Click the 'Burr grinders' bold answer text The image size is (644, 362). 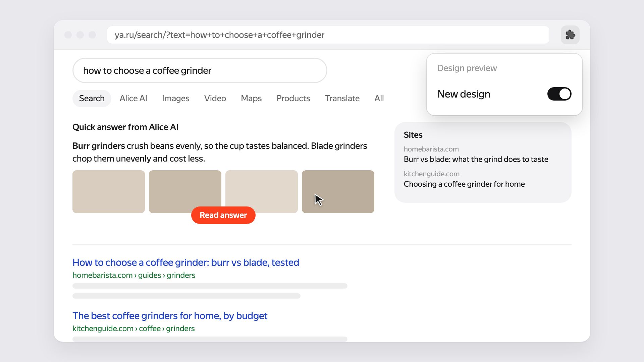pos(99,146)
